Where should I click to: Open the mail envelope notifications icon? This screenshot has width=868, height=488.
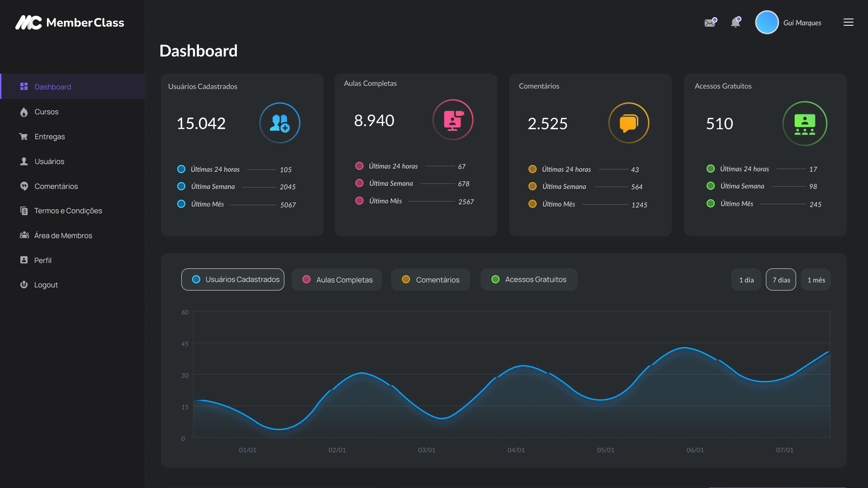(710, 23)
